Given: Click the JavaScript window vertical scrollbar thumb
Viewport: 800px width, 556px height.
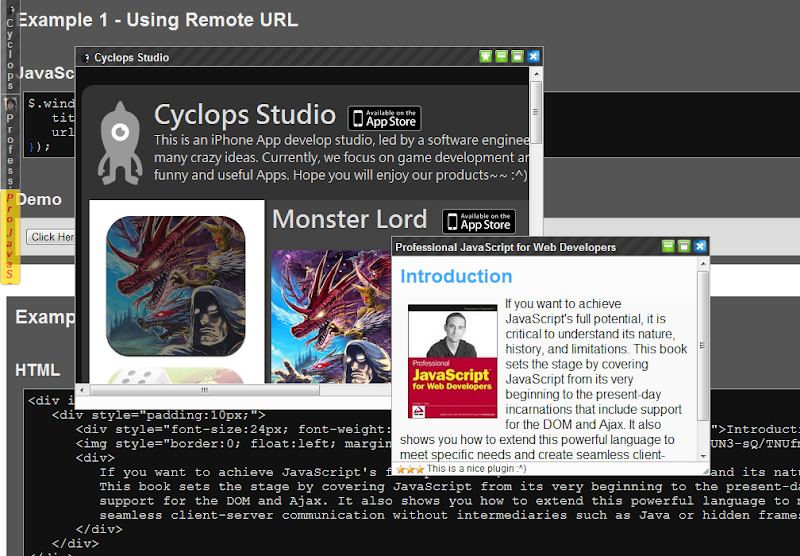Looking at the screenshot, I should [703, 346].
